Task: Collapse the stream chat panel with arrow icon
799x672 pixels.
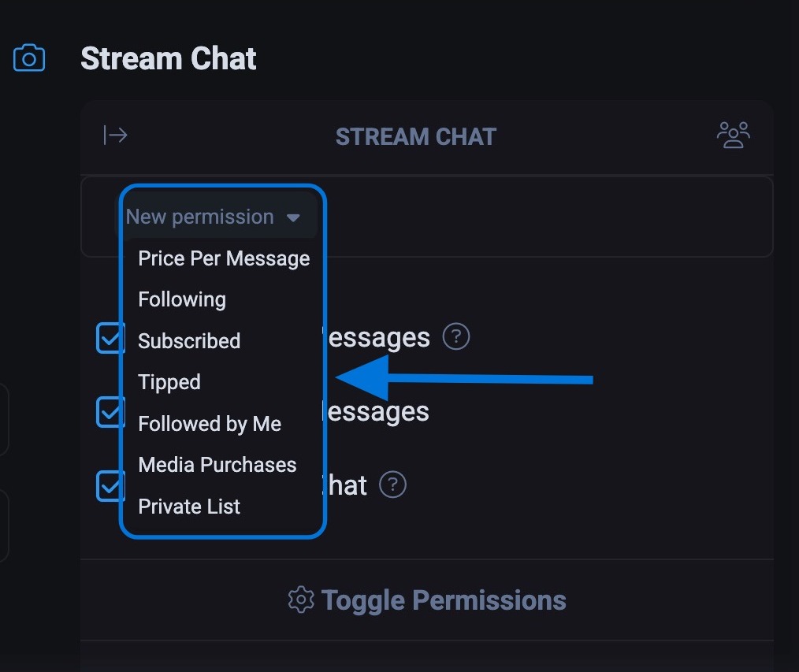Action: (115, 136)
